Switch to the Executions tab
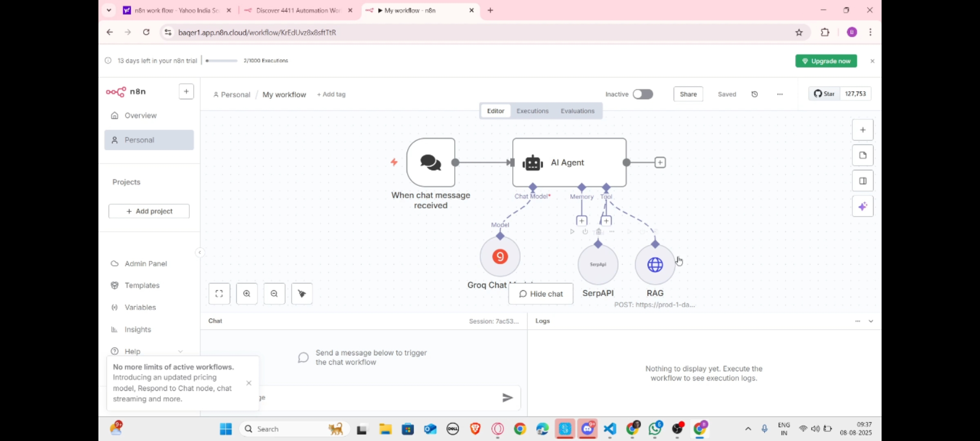 (x=532, y=111)
